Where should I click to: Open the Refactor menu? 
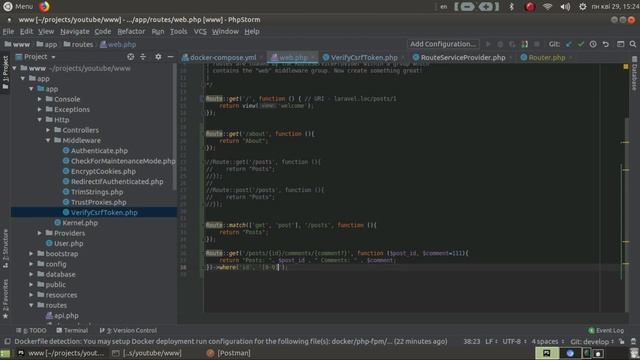[131, 31]
